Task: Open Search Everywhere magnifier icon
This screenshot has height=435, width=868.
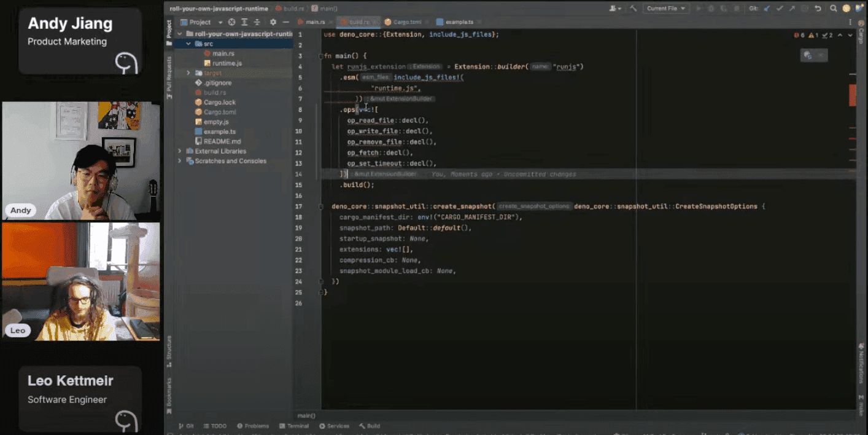Action: point(834,9)
